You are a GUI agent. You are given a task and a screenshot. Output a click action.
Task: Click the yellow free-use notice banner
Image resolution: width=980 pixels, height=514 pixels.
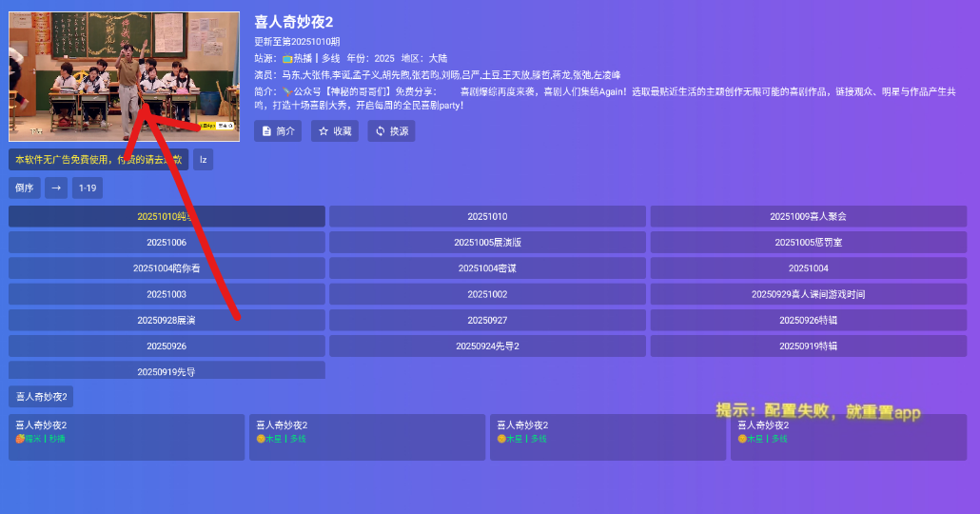click(x=99, y=160)
